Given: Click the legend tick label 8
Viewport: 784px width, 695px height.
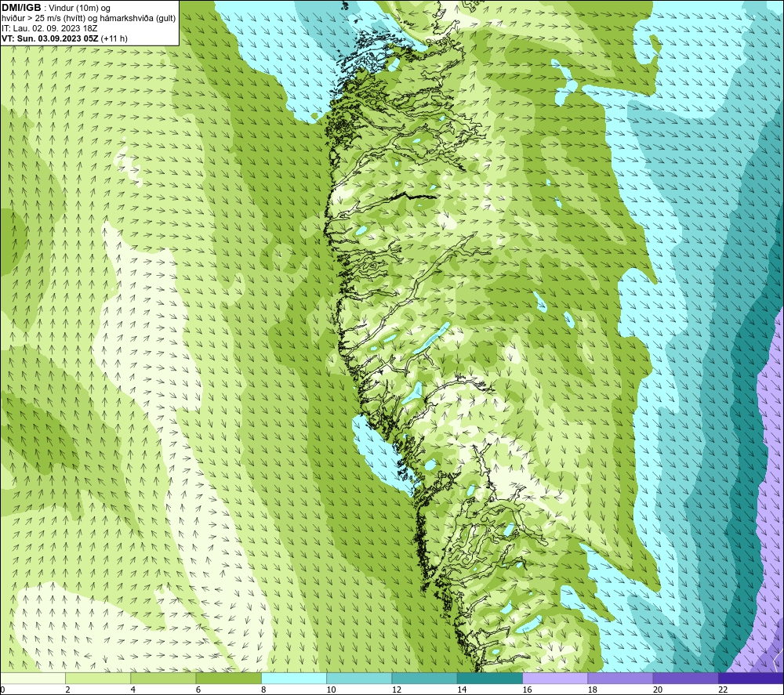Looking at the screenshot, I should point(263,690).
